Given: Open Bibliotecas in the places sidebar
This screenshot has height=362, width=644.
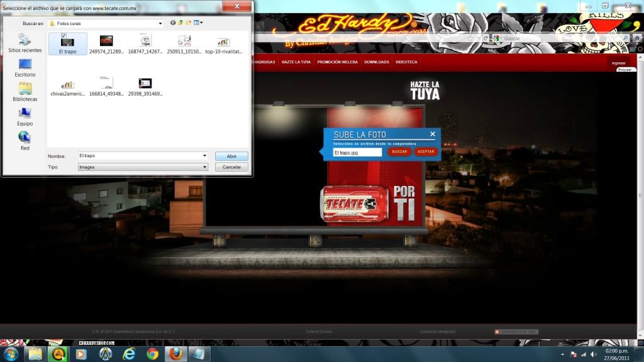Looking at the screenshot, I should [x=25, y=92].
